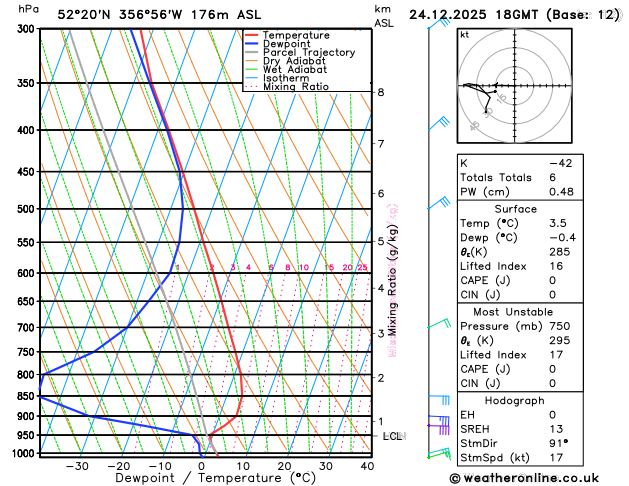Click the surface Dewp value -0.4
This screenshot has height=486, width=629.
tap(562, 238)
